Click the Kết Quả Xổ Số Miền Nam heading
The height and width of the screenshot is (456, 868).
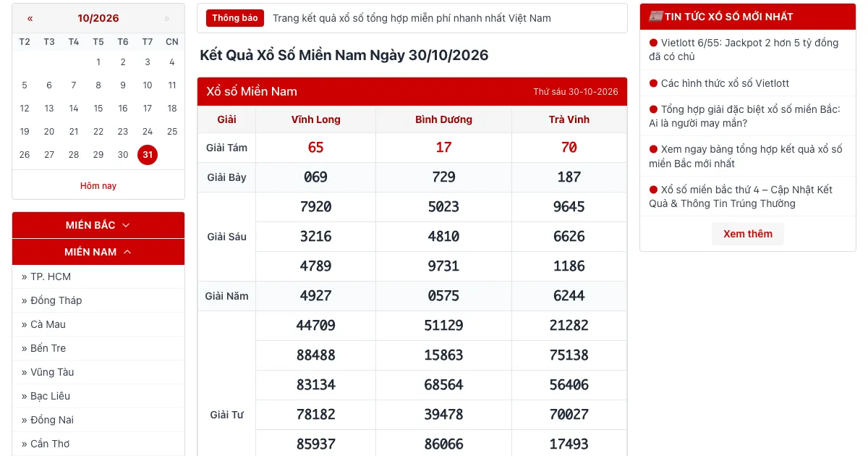(344, 55)
